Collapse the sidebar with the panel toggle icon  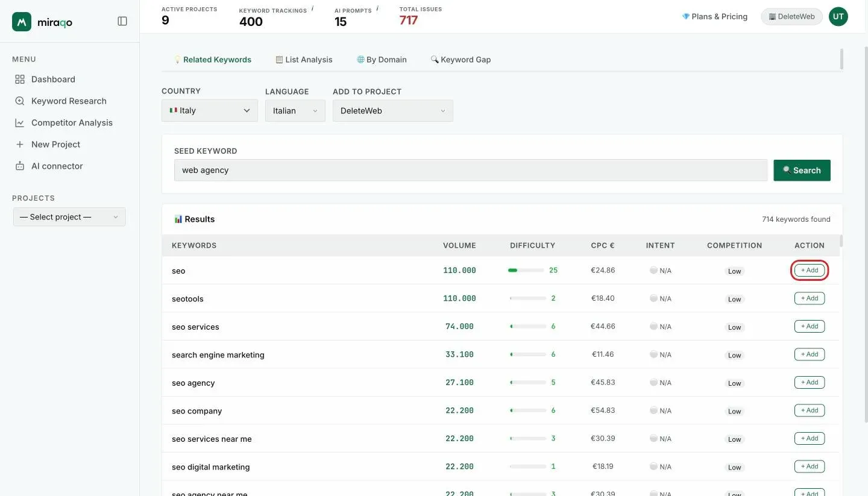(x=122, y=21)
